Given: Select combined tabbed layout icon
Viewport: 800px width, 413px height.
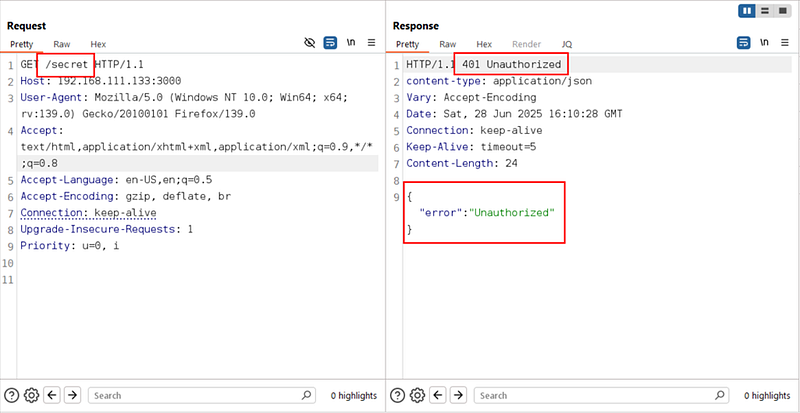Looking at the screenshot, I should (x=782, y=11).
